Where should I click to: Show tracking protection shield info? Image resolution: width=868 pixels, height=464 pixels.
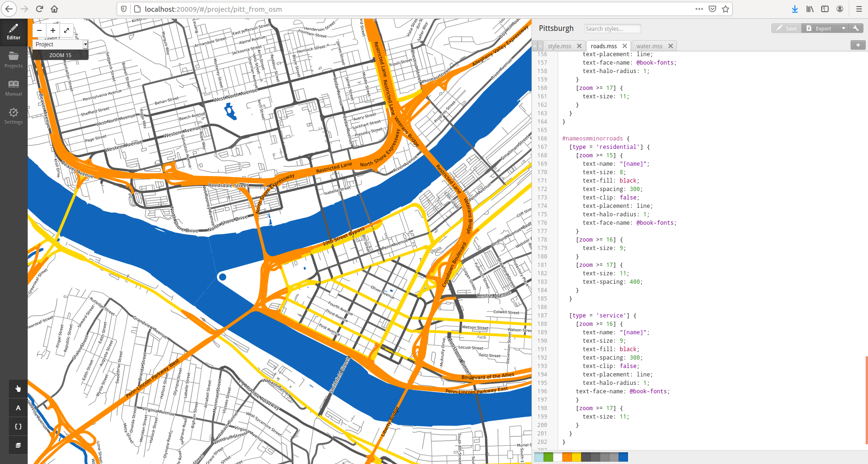124,9
